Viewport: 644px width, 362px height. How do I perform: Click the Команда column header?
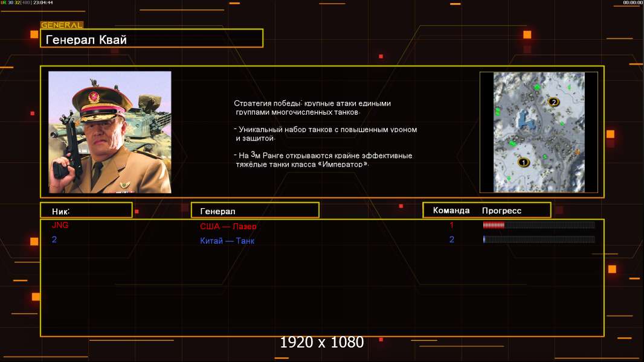tap(451, 211)
